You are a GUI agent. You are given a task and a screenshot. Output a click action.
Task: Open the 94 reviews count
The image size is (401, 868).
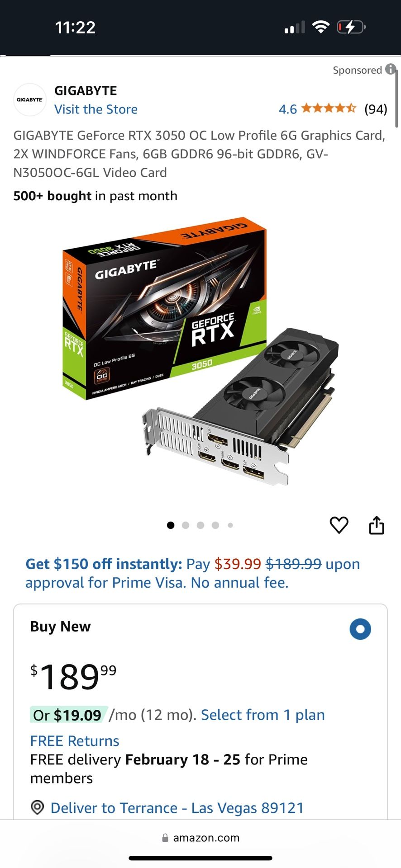(376, 109)
